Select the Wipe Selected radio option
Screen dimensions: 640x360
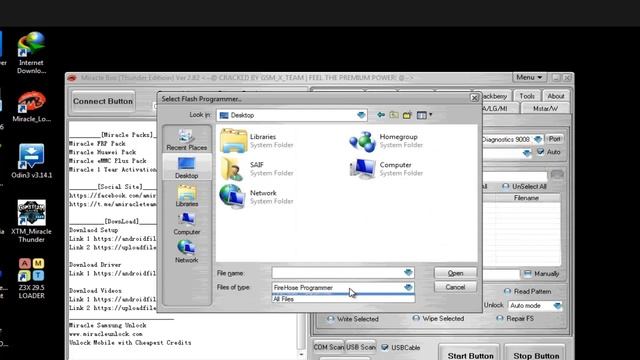point(438,318)
